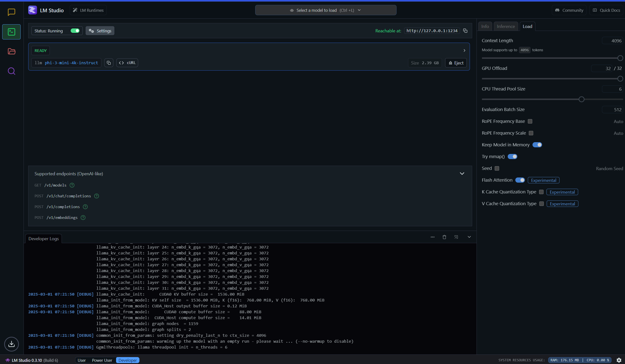This screenshot has width=625, height=364.
Task: Click the READY status badge
Action: [x=41, y=50]
